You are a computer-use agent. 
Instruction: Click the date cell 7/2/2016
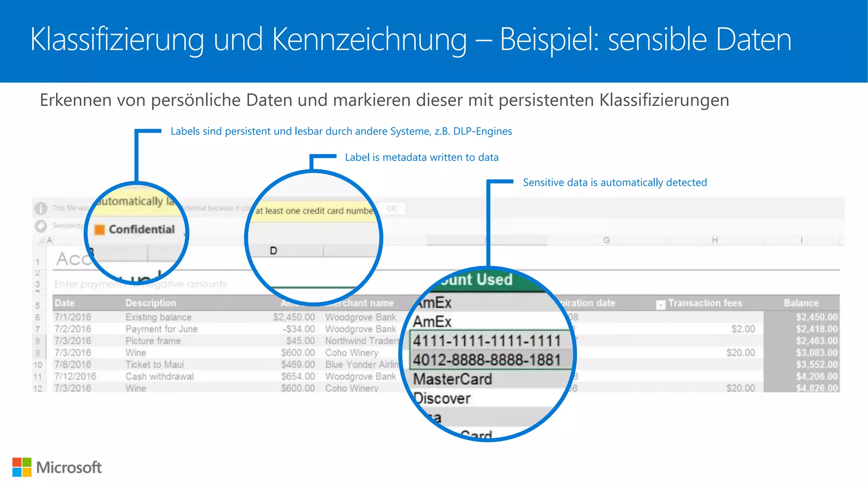[x=72, y=329]
